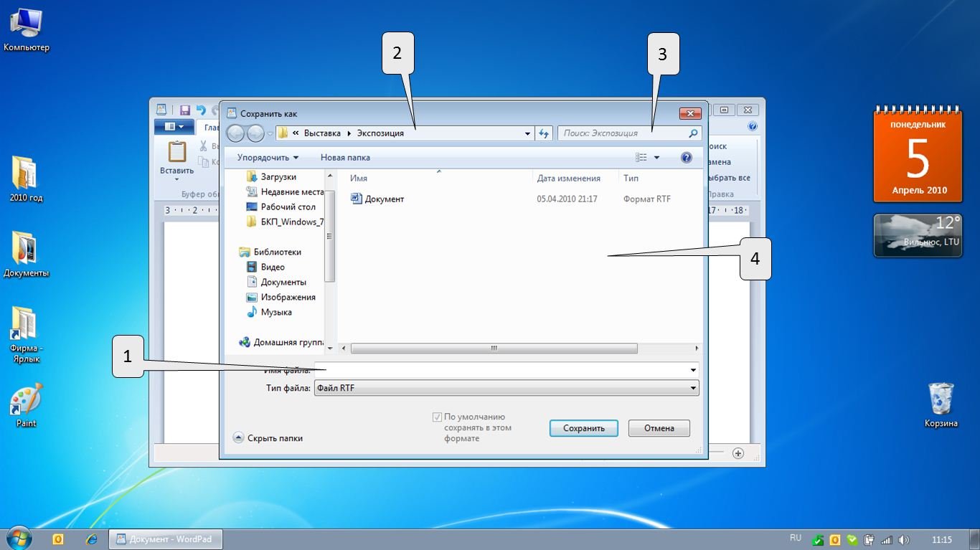Open the address bar history dropdown
Screen dimensions: 980x550
point(527,133)
